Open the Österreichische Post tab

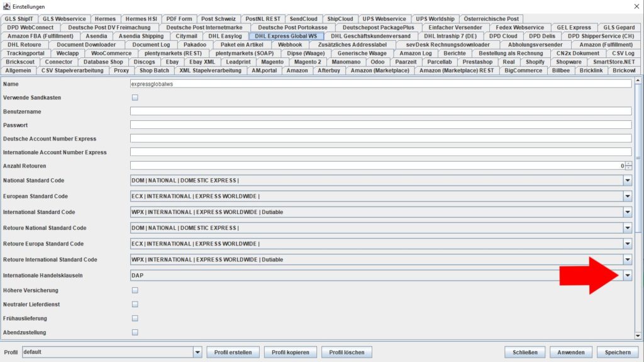click(491, 19)
